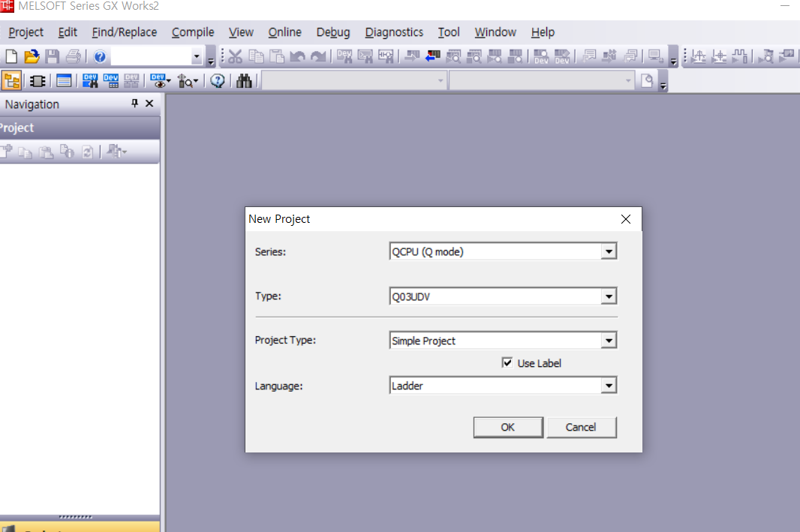Open Watch window icon dropdown arrow
Screen dimensions: 800x532
(x=168, y=80)
